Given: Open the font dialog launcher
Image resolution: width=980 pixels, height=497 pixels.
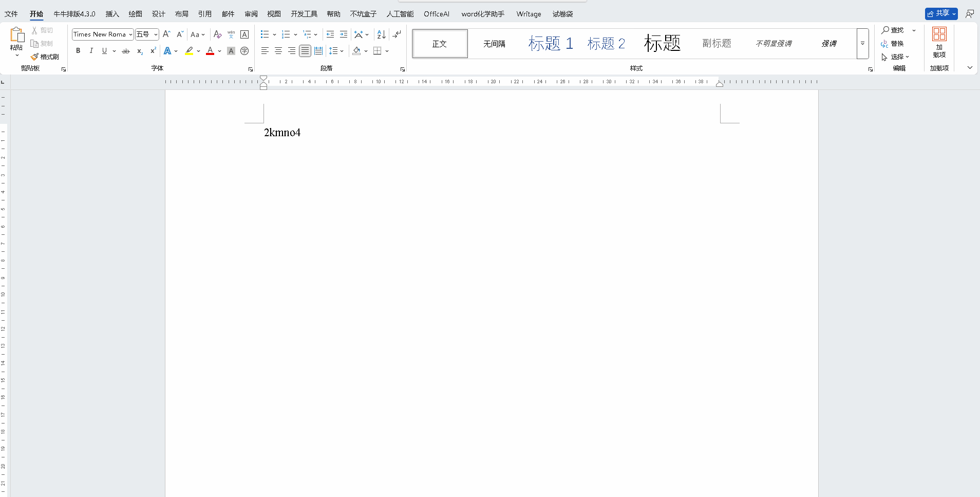Looking at the screenshot, I should (251, 69).
